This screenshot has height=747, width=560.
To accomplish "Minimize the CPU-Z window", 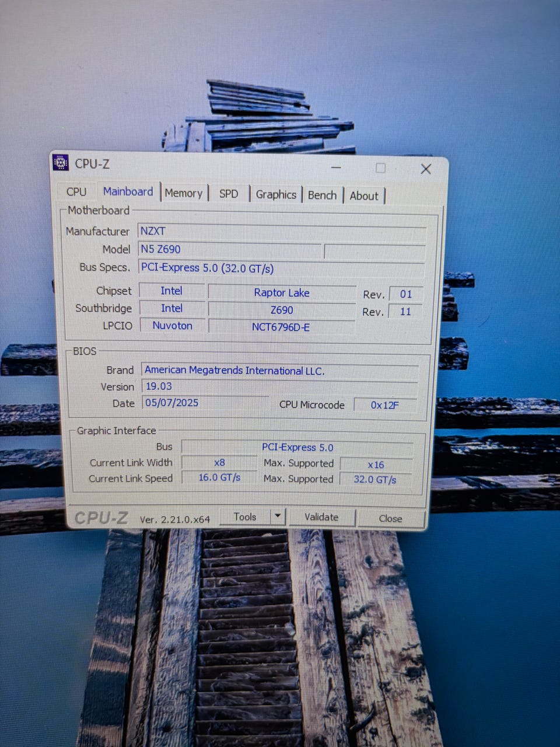I will click(337, 167).
